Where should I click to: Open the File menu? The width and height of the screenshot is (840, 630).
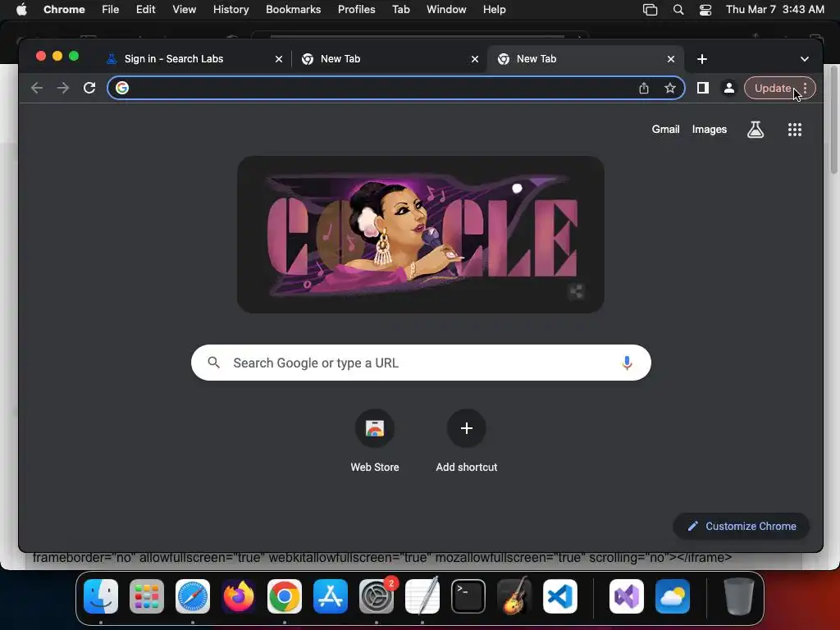pos(111,10)
